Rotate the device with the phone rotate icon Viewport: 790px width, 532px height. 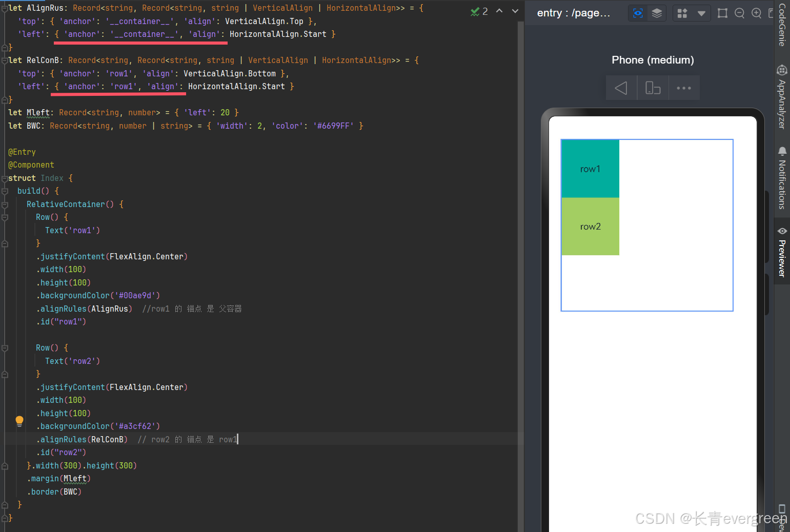coord(653,88)
